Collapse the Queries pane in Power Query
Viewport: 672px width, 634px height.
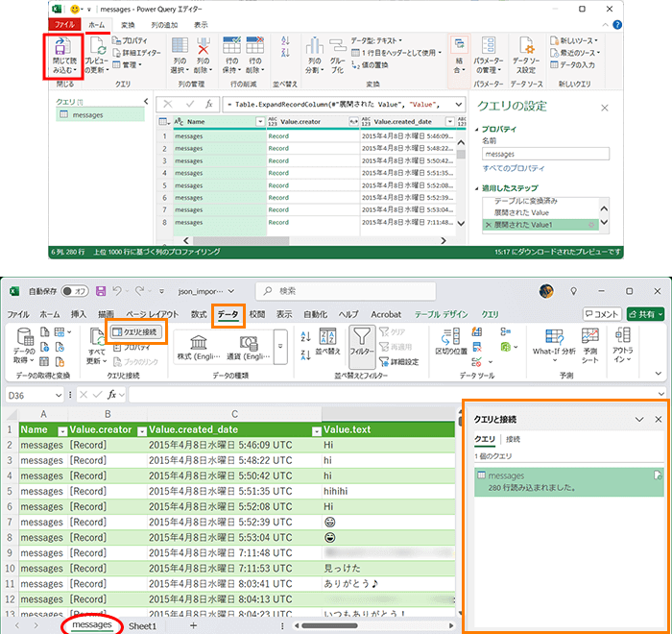coord(146,101)
